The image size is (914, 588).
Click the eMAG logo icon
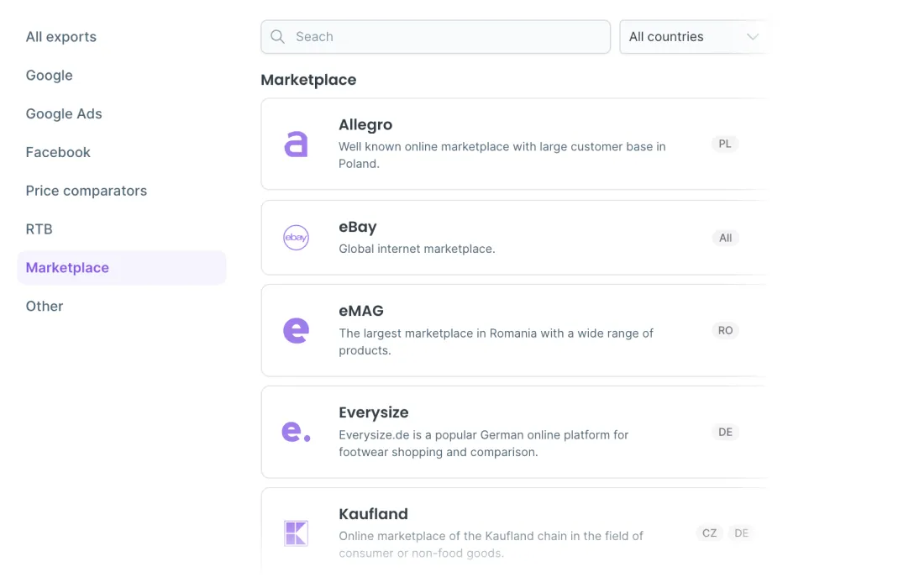296,330
